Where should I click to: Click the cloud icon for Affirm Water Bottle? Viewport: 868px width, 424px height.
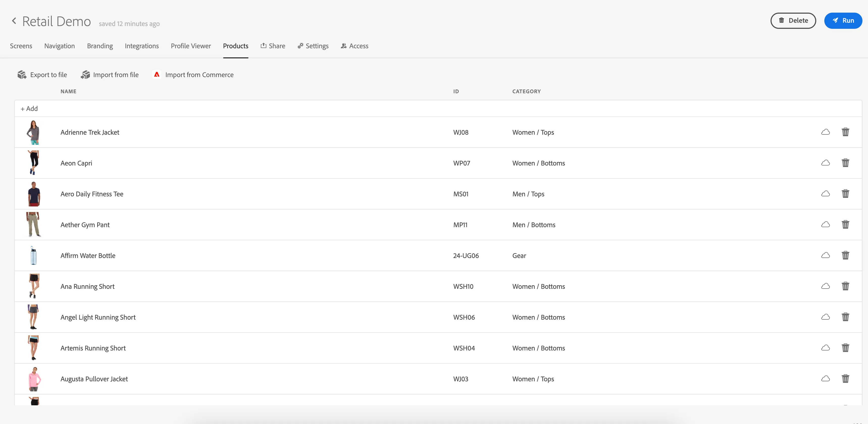826,255
